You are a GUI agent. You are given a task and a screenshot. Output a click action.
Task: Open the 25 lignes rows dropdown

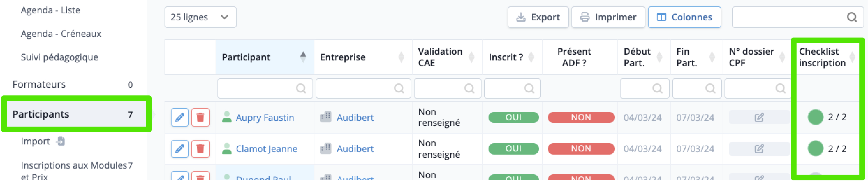click(x=201, y=17)
